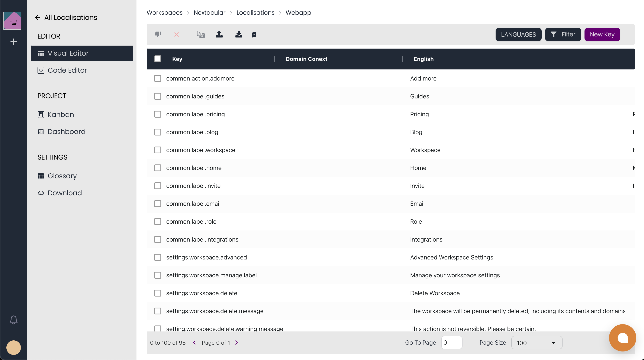Toggle the select-all checkbox in the header
The height and width of the screenshot is (360, 644).
point(158,59)
